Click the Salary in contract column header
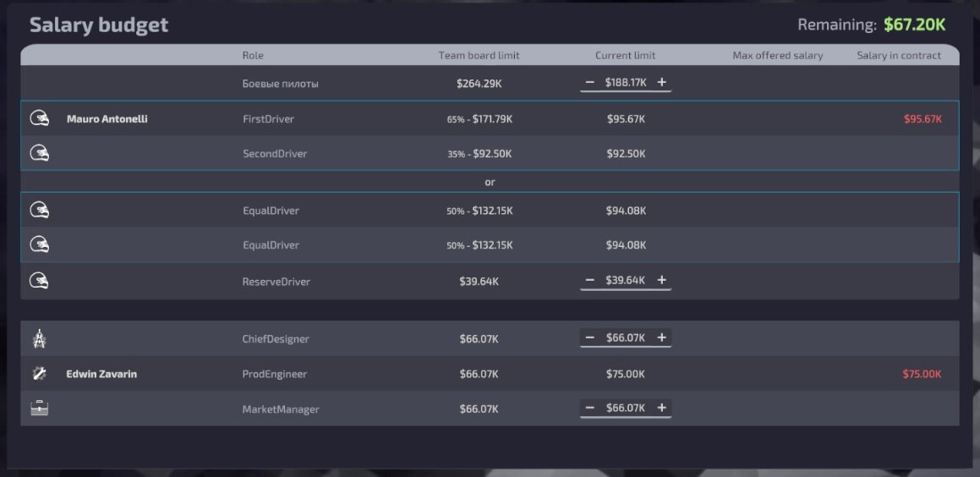Viewport: 980px width, 477px height. [899, 56]
